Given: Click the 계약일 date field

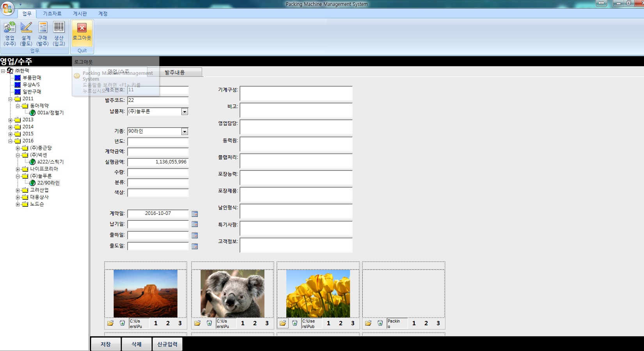Looking at the screenshot, I should (158, 214).
